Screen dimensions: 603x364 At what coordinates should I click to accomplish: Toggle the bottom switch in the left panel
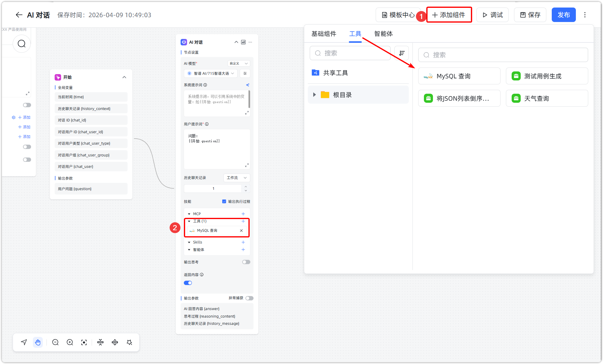[27, 160]
